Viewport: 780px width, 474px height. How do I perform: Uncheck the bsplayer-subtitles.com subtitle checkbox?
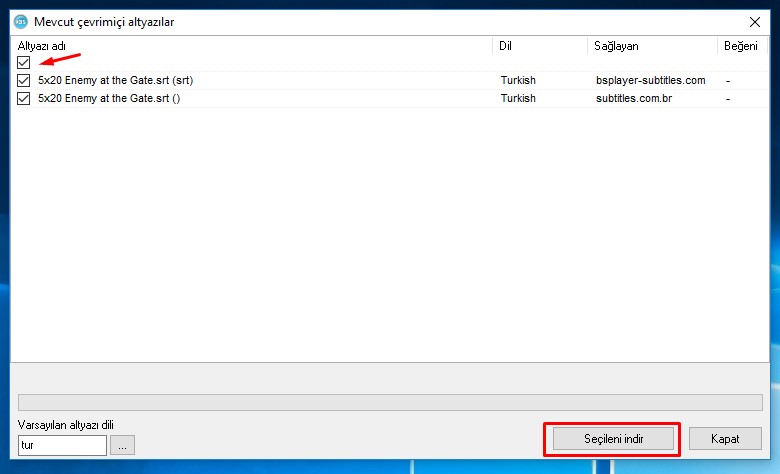click(24, 80)
